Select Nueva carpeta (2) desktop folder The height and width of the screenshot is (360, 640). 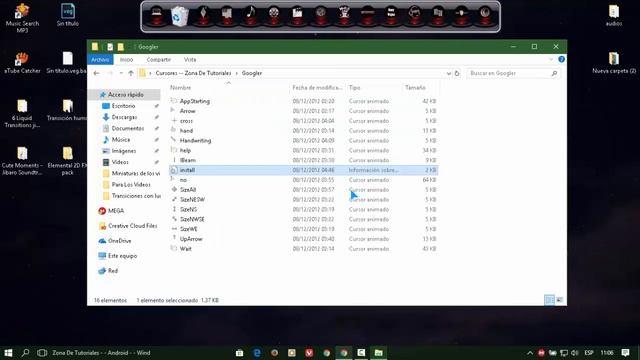point(614,62)
